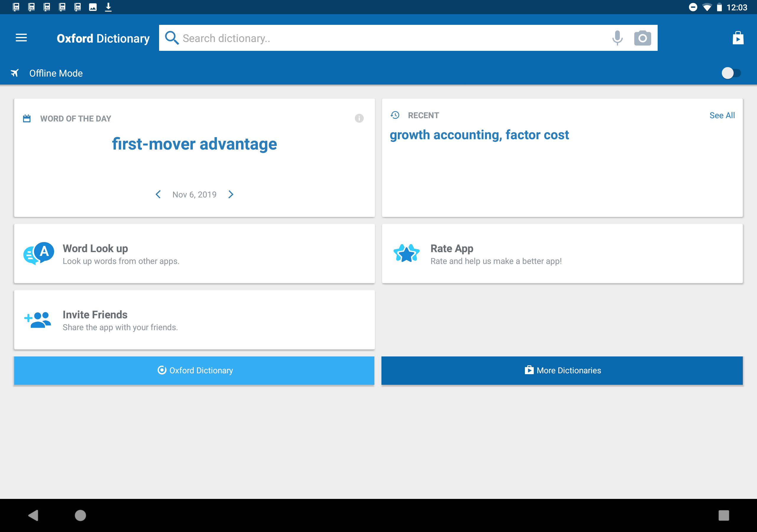Tap the image notification icon in status bar
This screenshot has height=532, width=757.
point(93,7)
